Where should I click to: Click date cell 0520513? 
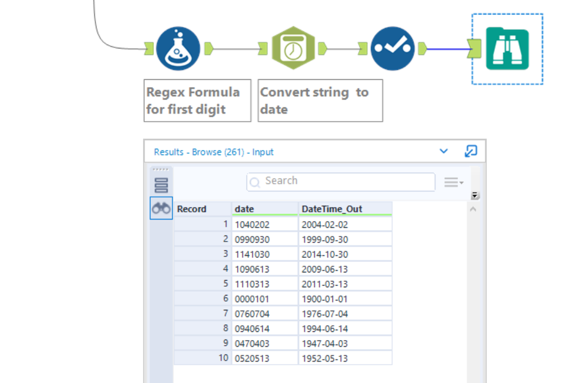265,358
